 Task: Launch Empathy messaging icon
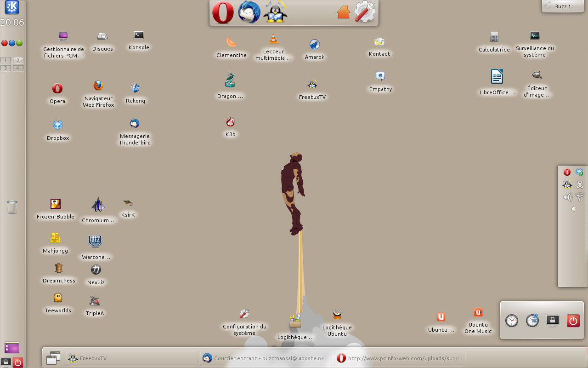tap(380, 76)
